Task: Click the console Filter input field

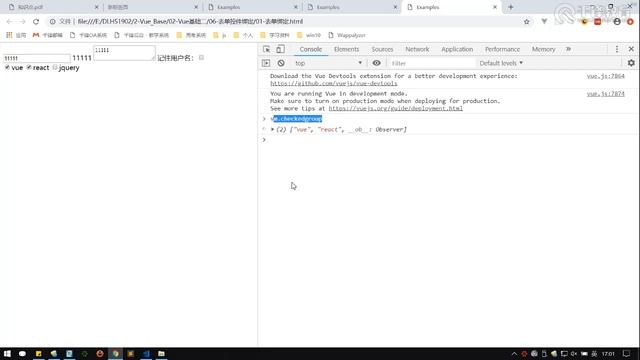Action: tap(432, 63)
